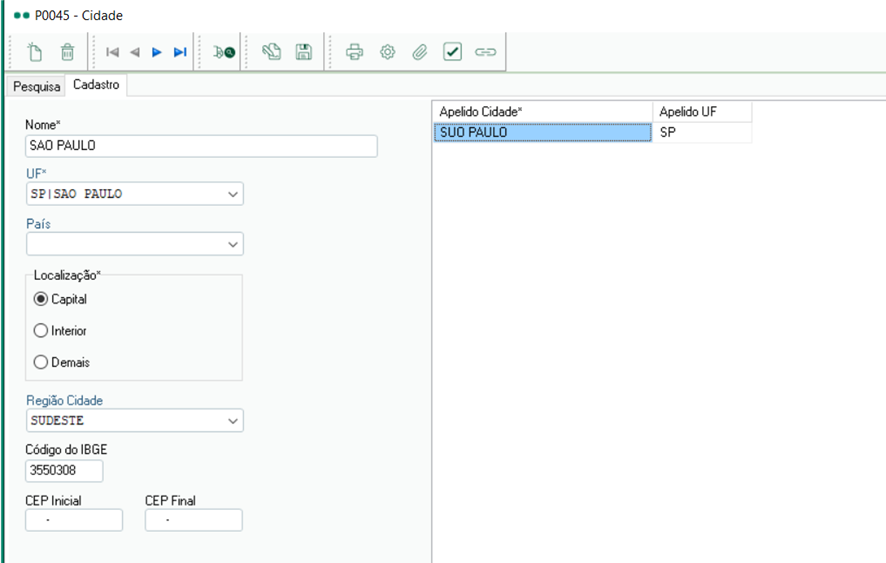Save the record with the floppy disk icon
The width and height of the screenshot is (886, 563).
[304, 51]
